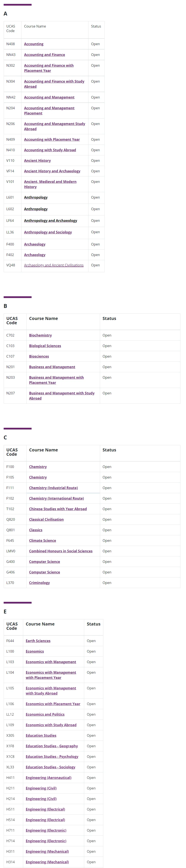Open Chinese Studies with Year Abroad
Image resolution: width=186 pixels, height=868 pixels.
pos(58,509)
